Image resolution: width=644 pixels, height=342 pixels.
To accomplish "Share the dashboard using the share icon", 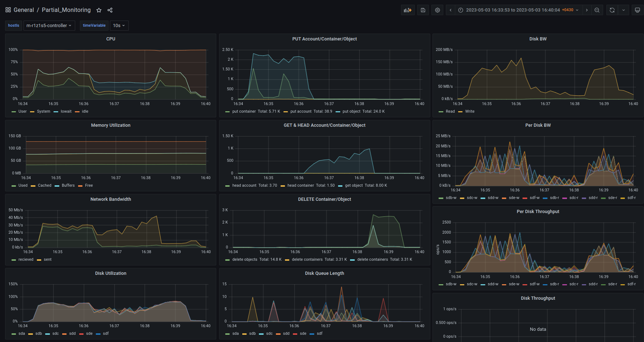I will pos(110,10).
